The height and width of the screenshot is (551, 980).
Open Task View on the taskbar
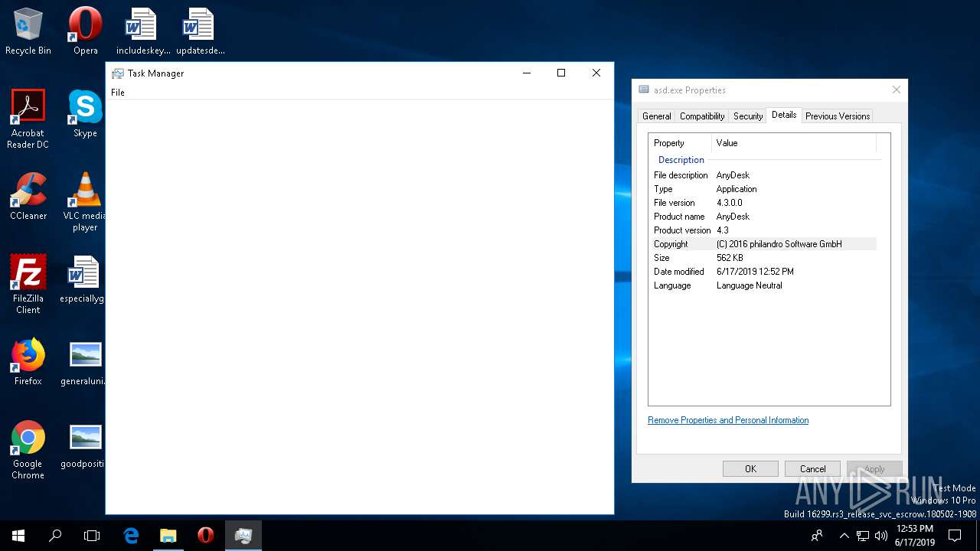(x=92, y=536)
